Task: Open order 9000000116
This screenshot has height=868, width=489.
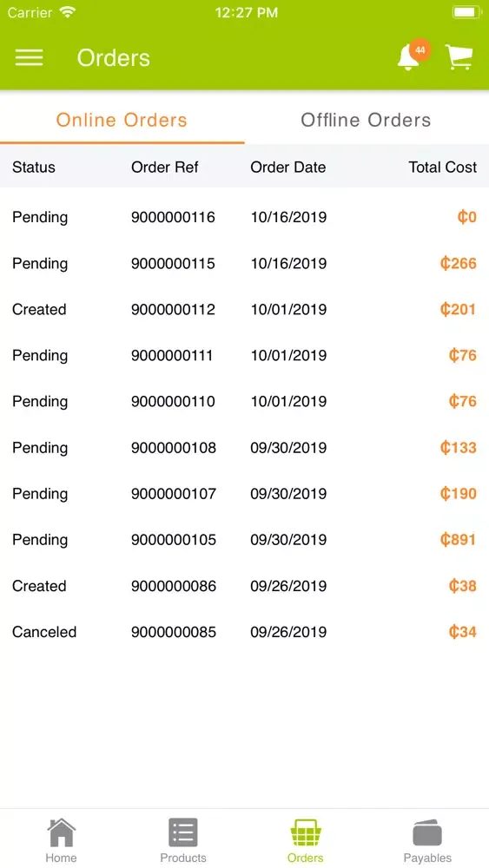Action: pos(244,217)
